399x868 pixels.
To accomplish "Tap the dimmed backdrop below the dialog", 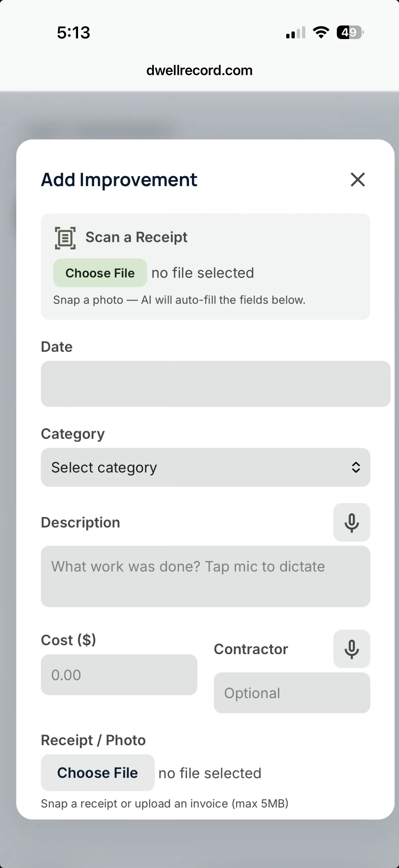I will [x=199, y=844].
